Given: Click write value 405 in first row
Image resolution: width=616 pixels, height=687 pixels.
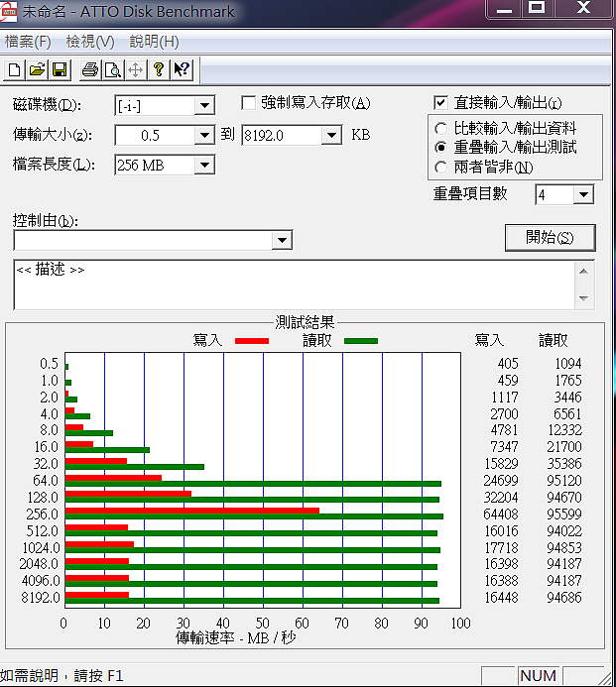Looking at the screenshot, I should click(508, 363).
